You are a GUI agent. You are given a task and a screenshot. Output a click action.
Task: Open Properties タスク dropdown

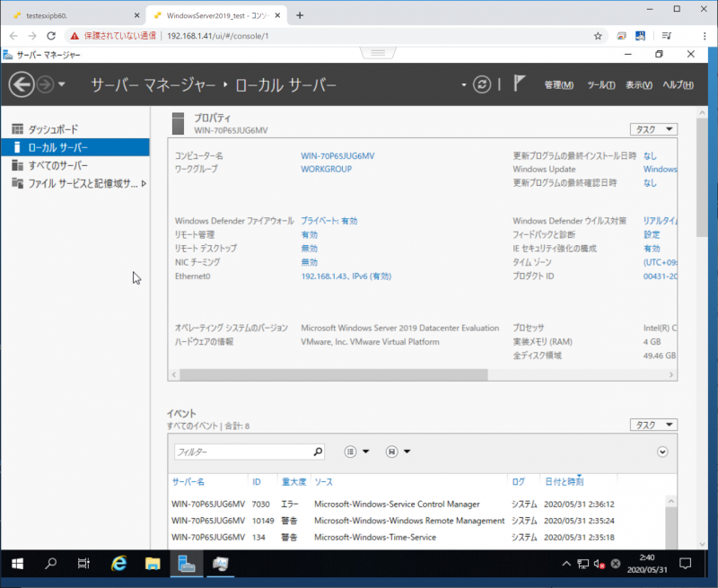(653, 129)
